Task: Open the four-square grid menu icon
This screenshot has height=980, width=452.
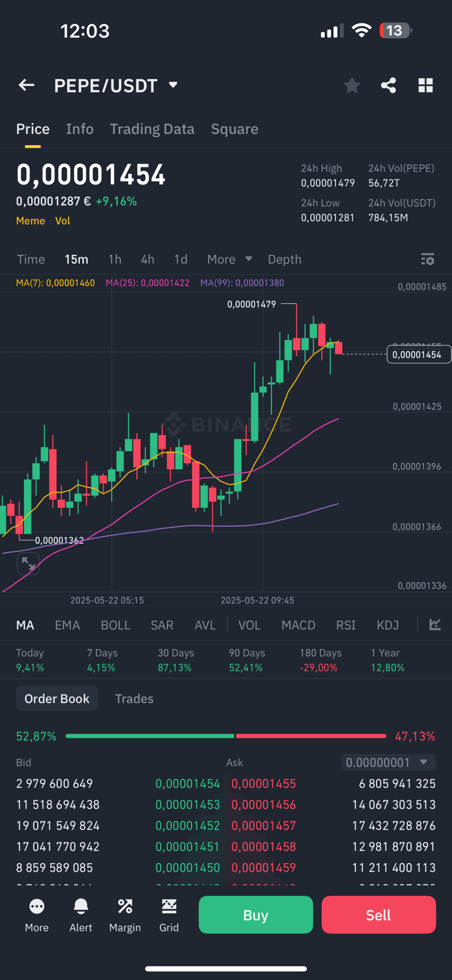Action: coord(426,85)
